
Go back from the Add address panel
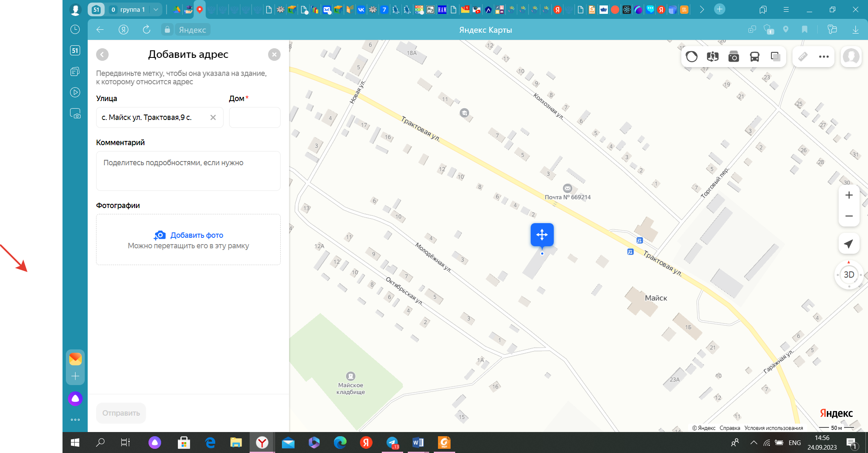click(x=102, y=55)
